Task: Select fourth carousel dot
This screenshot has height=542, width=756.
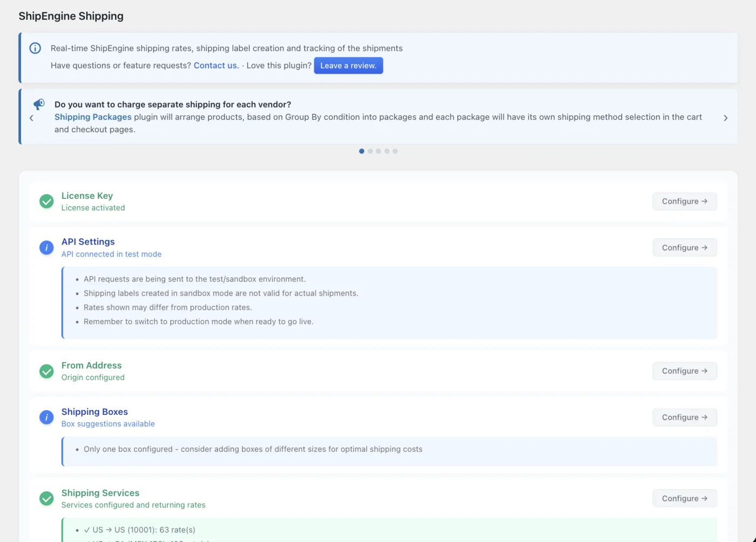Action: pyautogui.click(x=387, y=151)
